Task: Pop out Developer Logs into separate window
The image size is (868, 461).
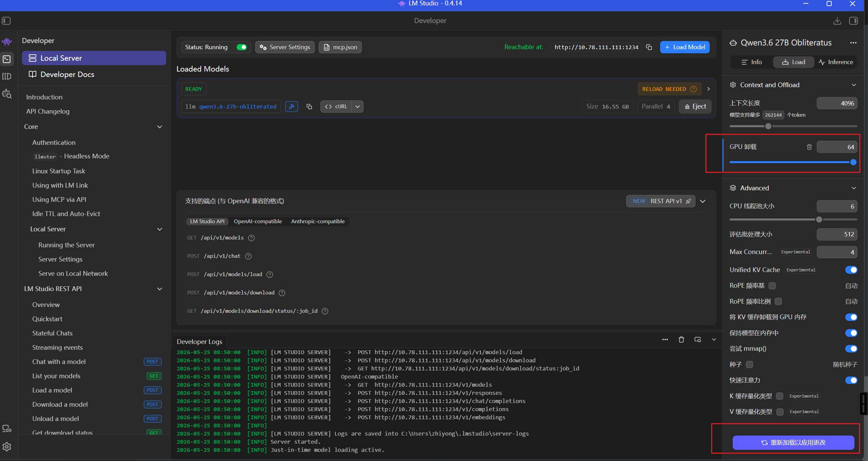Action: (698, 340)
